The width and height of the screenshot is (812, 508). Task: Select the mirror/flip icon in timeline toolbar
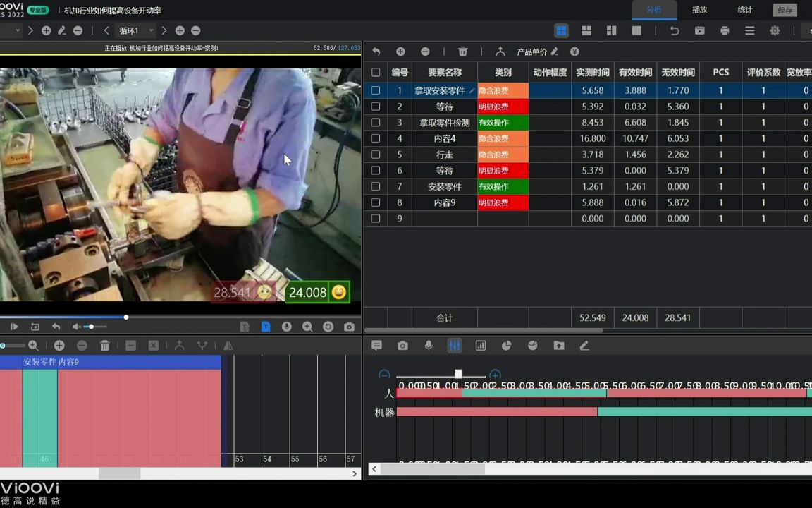227,345
